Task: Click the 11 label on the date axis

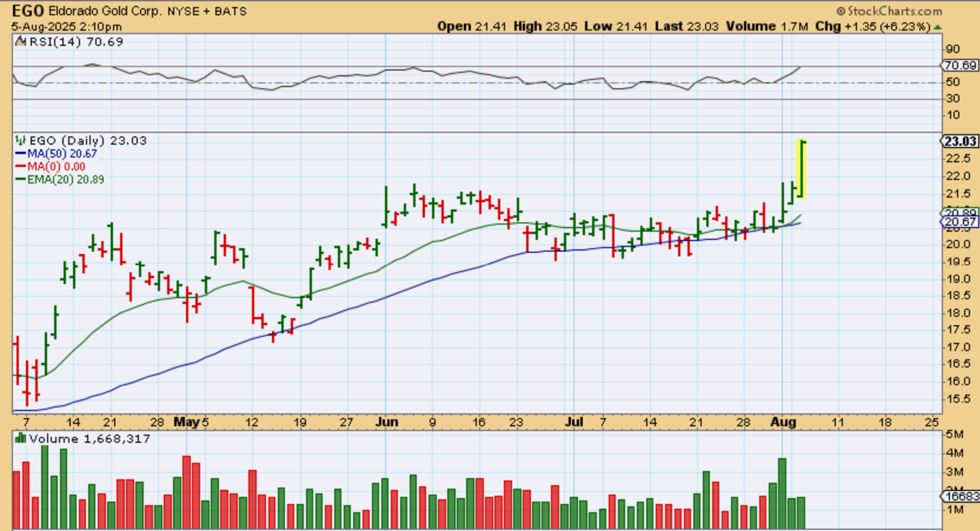Action: (838, 422)
